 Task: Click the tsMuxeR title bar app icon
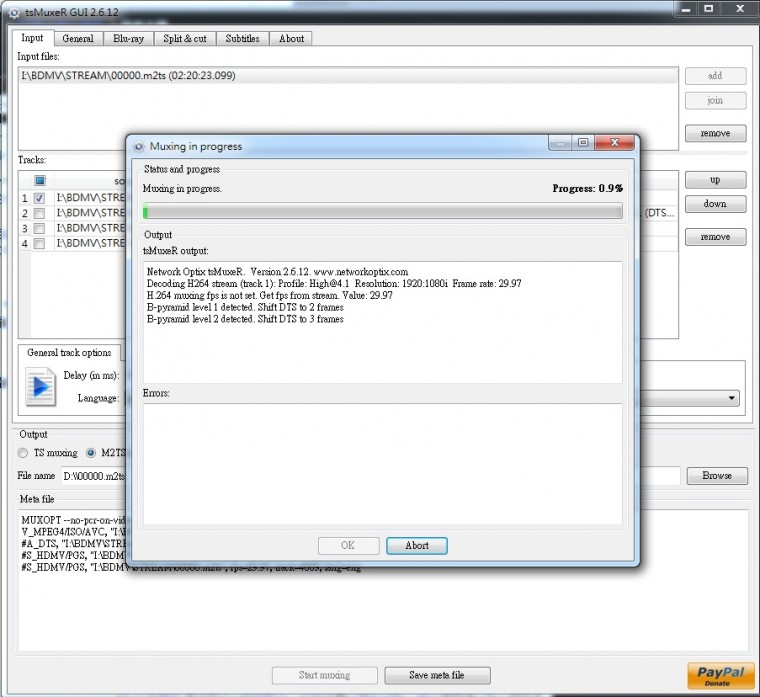(13, 10)
